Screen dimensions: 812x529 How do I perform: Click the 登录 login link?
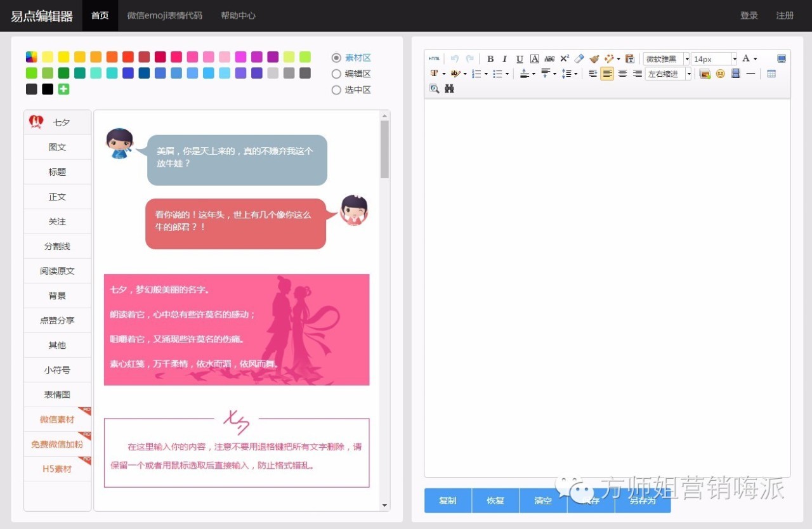click(x=749, y=15)
